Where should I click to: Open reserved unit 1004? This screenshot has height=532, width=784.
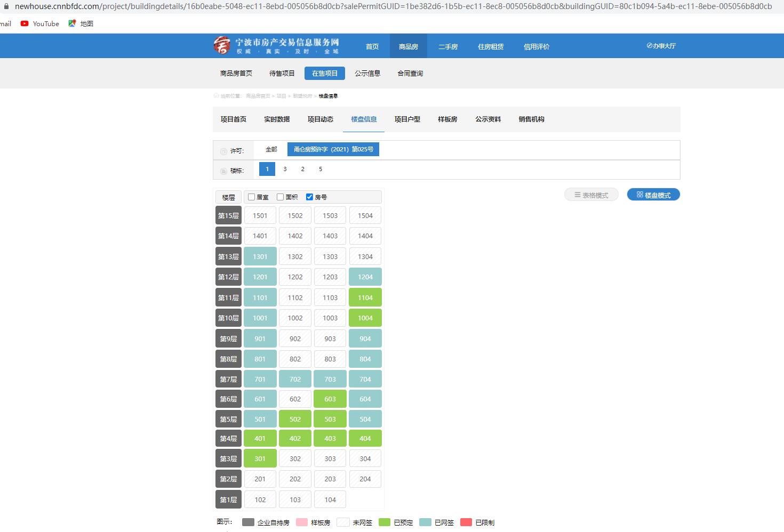point(365,318)
